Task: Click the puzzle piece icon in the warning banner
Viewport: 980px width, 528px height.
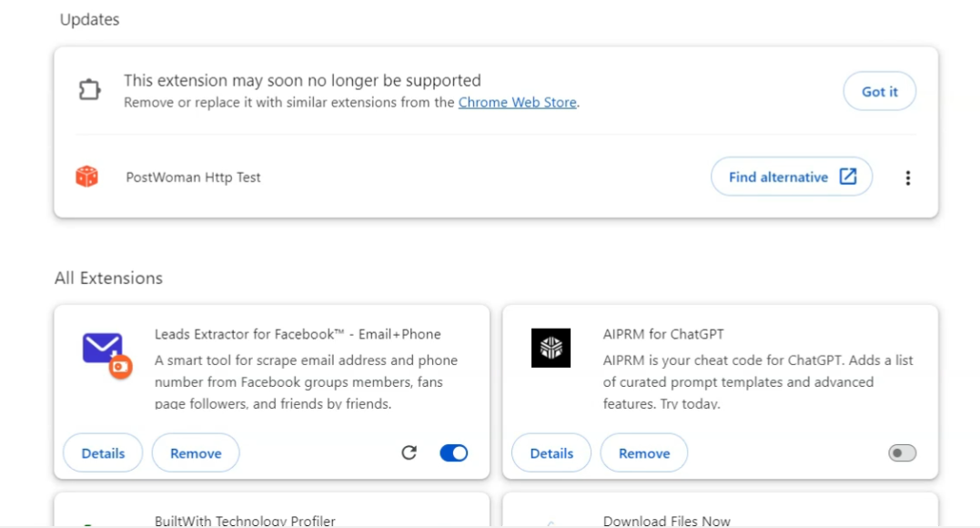Action: coord(89,90)
